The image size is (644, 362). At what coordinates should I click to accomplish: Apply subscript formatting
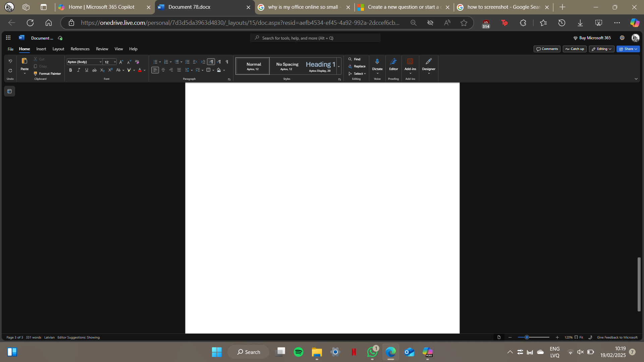(x=102, y=70)
